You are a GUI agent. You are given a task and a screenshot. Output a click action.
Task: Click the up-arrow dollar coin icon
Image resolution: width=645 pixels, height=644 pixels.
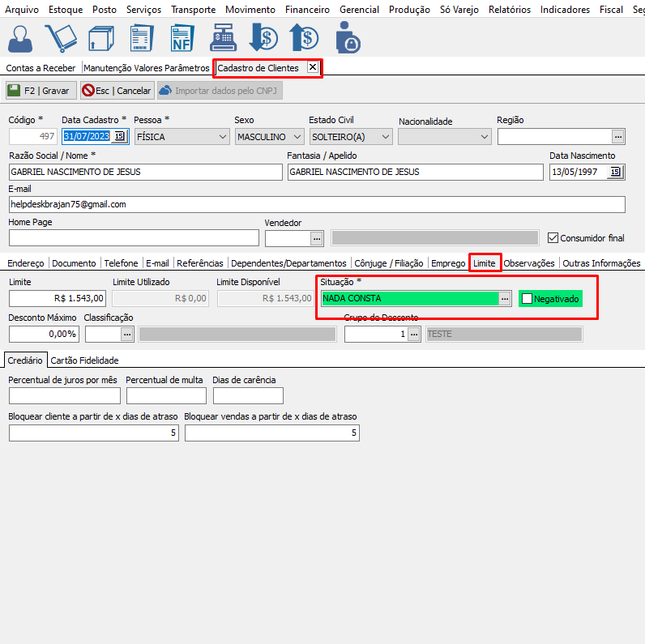pyautogui.click(x=304, y=38)
